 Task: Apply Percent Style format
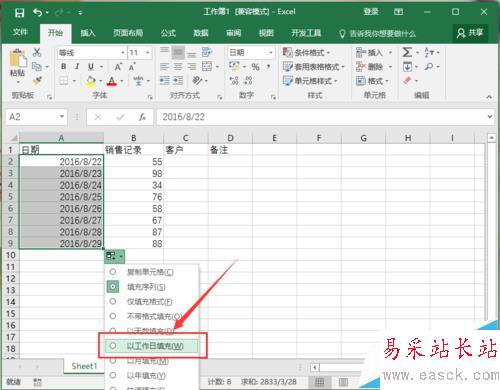(x=255, y=67)
